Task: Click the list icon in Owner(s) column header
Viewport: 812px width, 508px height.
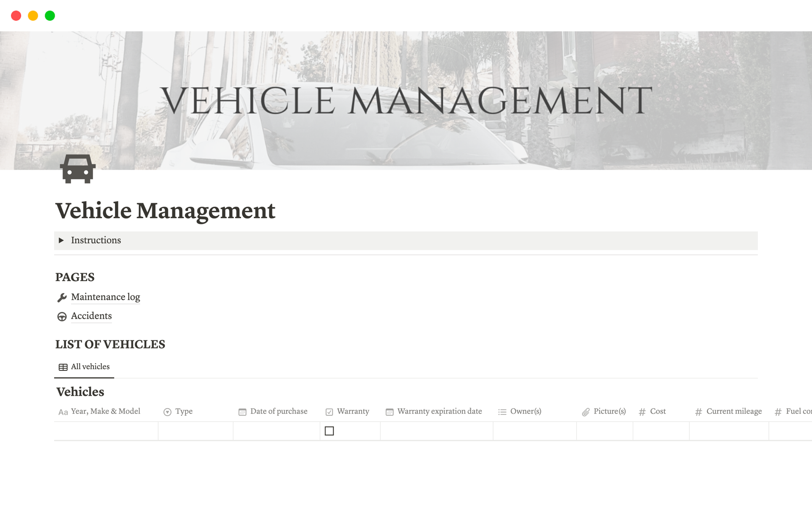Action: [x=502, y=411]
